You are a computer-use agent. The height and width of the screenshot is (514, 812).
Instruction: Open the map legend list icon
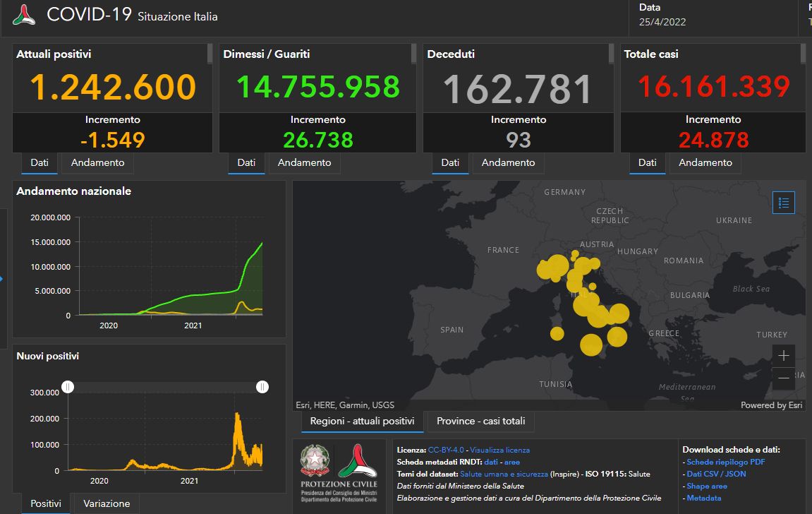(x=784, y=203)
